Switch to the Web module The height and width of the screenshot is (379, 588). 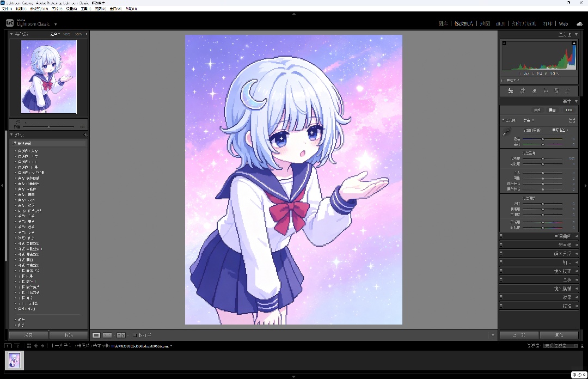click(563, 23)
